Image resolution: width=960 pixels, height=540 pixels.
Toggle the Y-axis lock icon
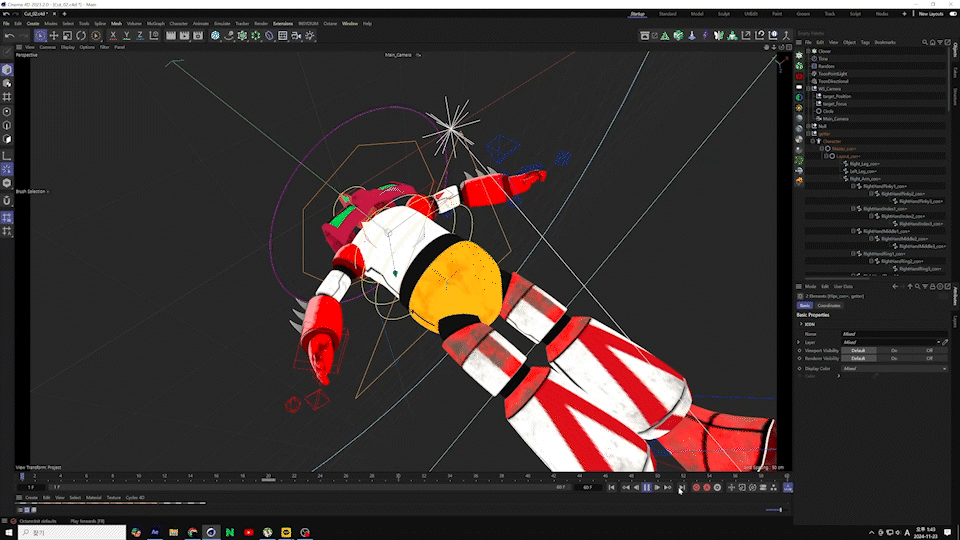point(127,36)
